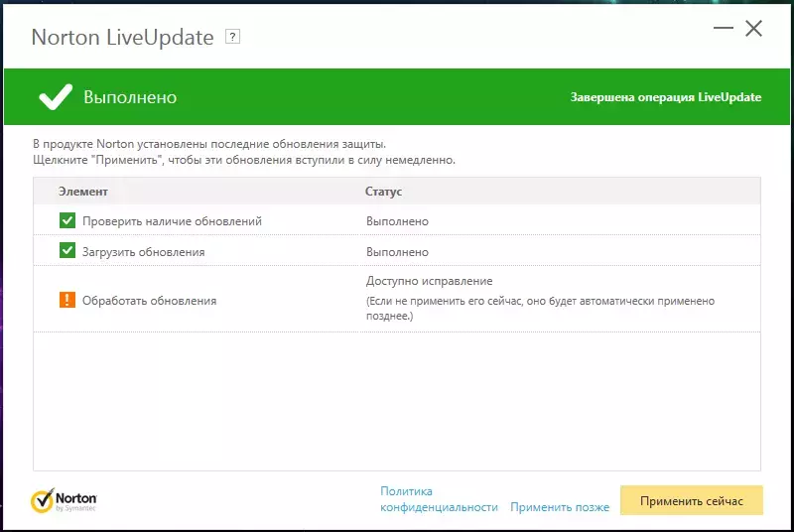This screenshot has width=794, height=532.
Task: Click the Norton by Symantec logo
Action: (64, 500)
